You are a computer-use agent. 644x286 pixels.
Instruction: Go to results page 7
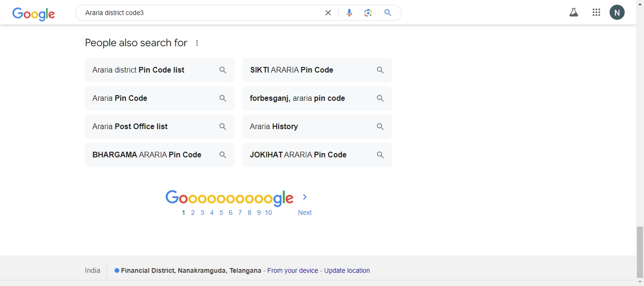[x=240, y=212]
